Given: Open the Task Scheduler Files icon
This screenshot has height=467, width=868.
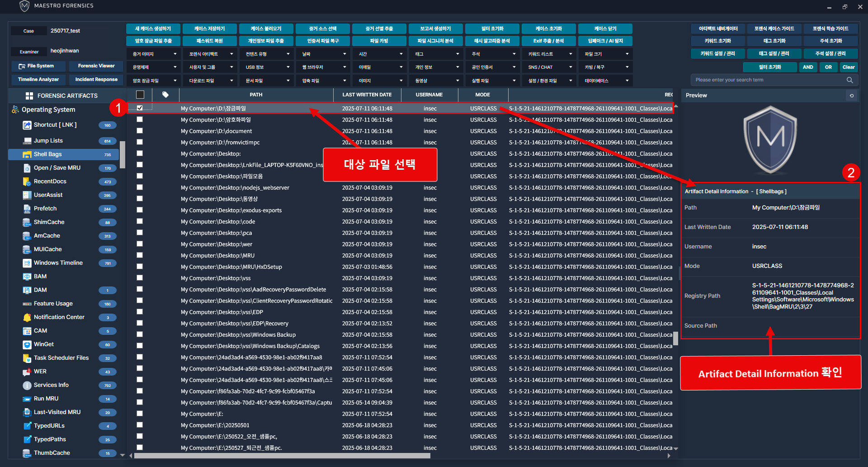Looking at the screenshot, I should 27,358.
